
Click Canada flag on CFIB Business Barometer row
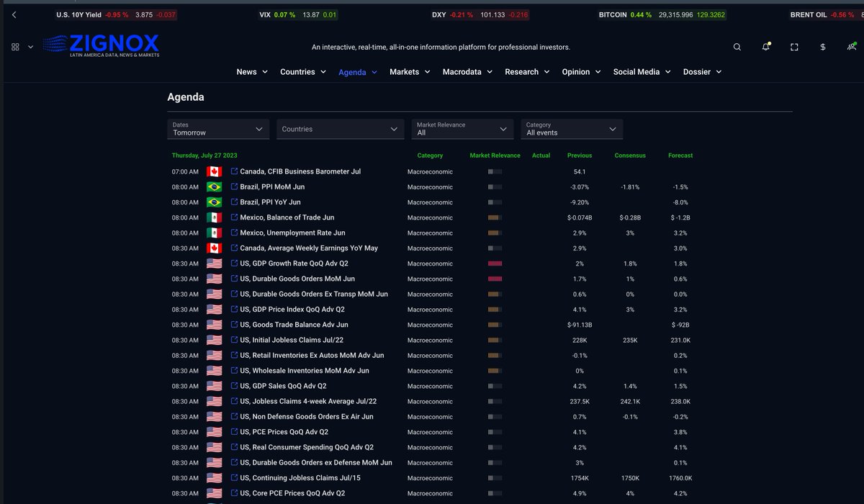pos(214,171)
